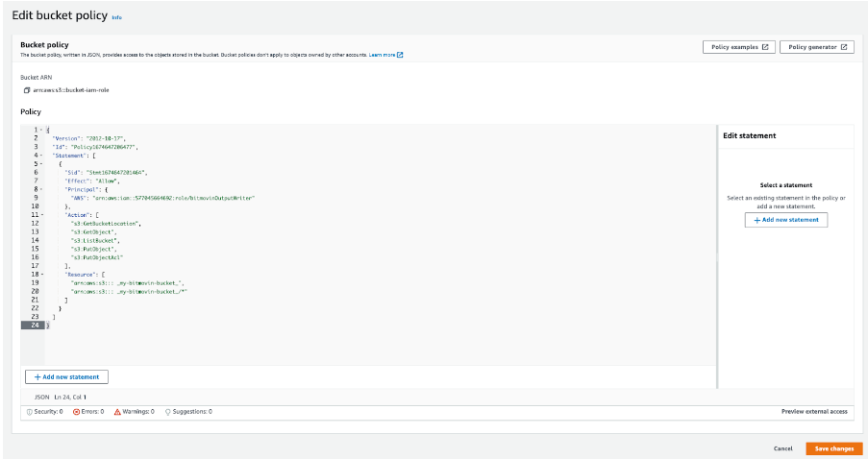Click the resource line ending with /*
The height and width of the screenshot is (459, 868).
pos(129,292)
